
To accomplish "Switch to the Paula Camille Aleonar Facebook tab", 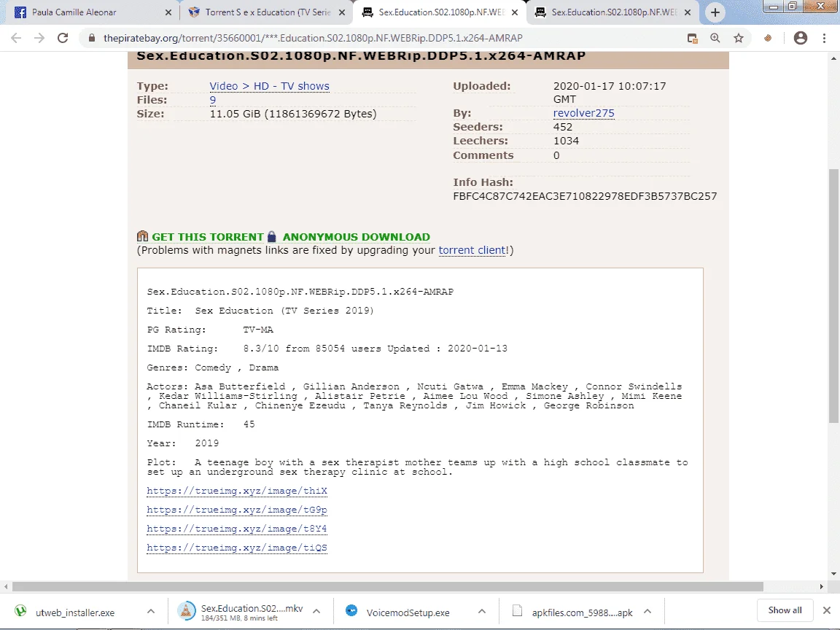I will click(90, 12).
